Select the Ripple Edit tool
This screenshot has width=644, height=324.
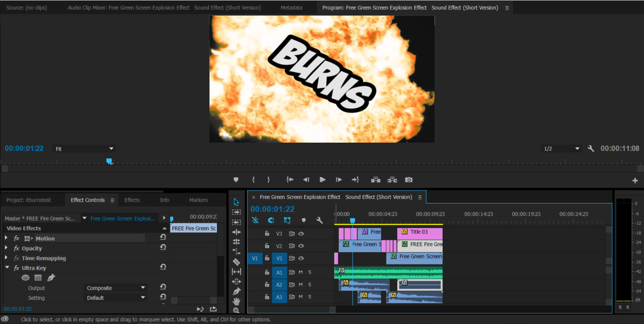click(x=236, y=232)
